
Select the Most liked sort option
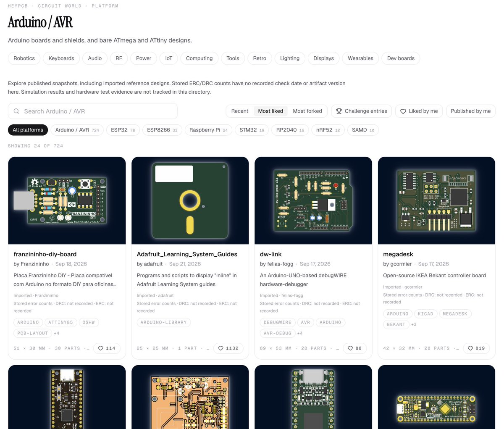(x=270, y=111)
